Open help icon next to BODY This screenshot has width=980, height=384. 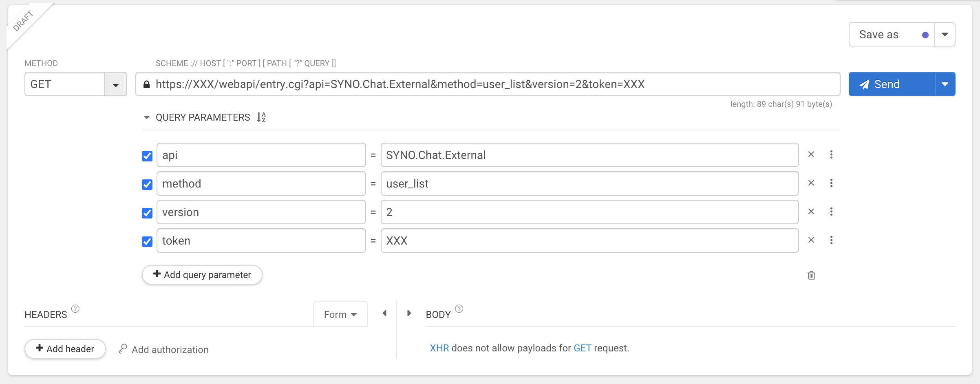459,309
